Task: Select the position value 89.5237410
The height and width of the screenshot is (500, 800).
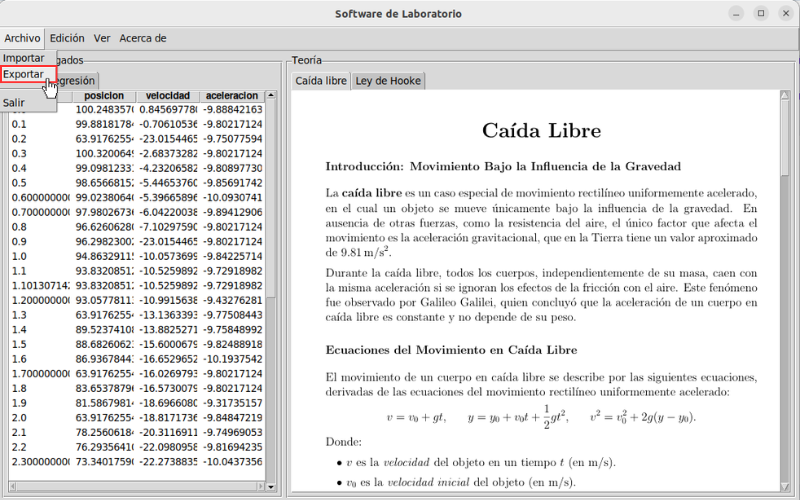Action: point(105,330)
